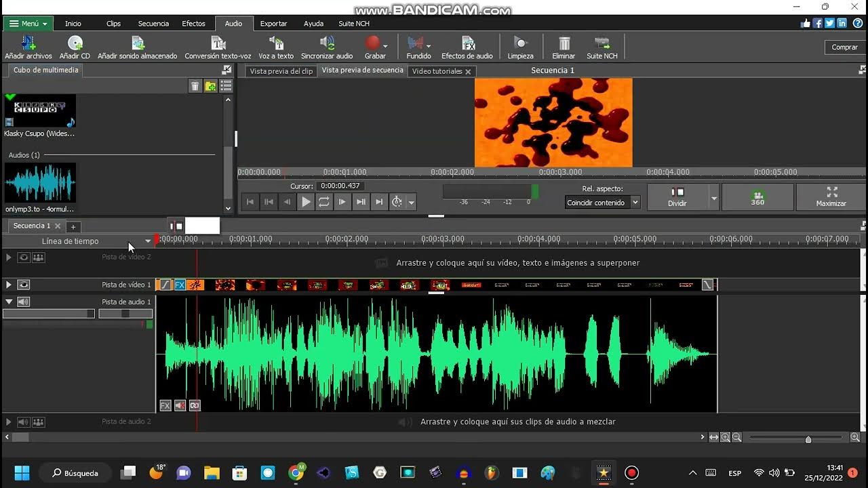Open FX on the first video clip

(x=180, y=285)
